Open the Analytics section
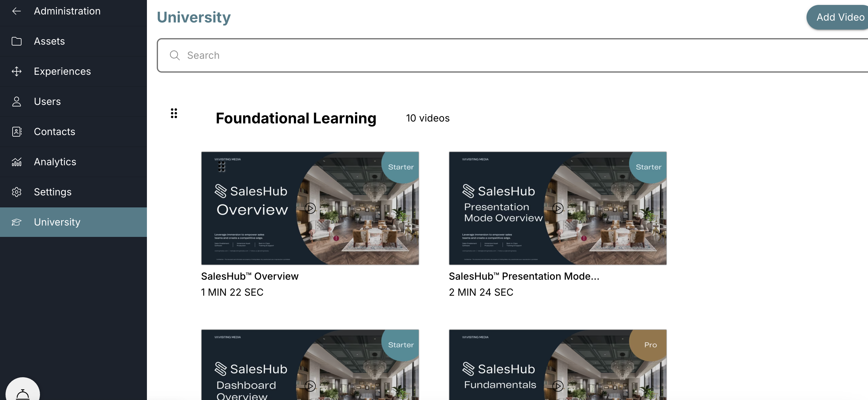Viewport: 868px width, 400px height. pos(73,162)
